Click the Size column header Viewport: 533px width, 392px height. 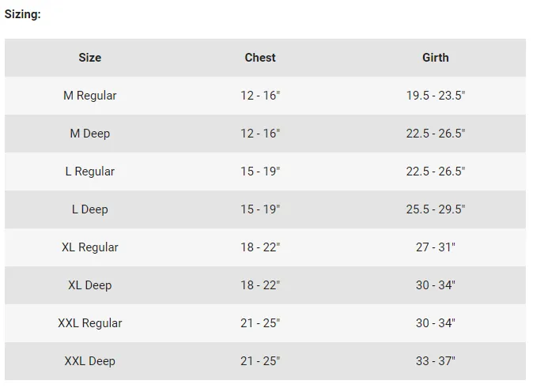89,58
